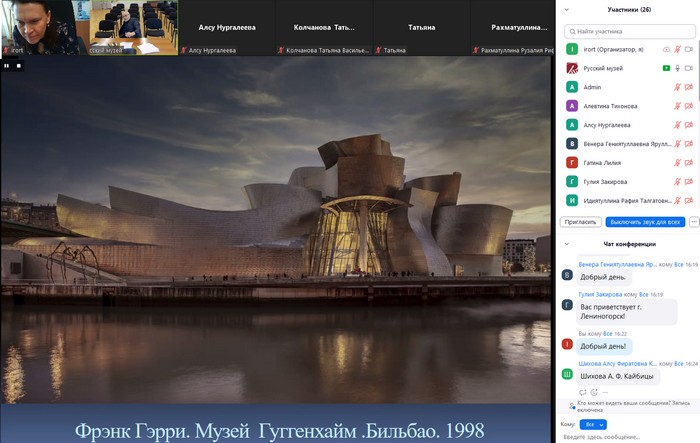
Task: Click Венера Гениятуллаевна's muted microphone icon
Action: click(677, 144)
